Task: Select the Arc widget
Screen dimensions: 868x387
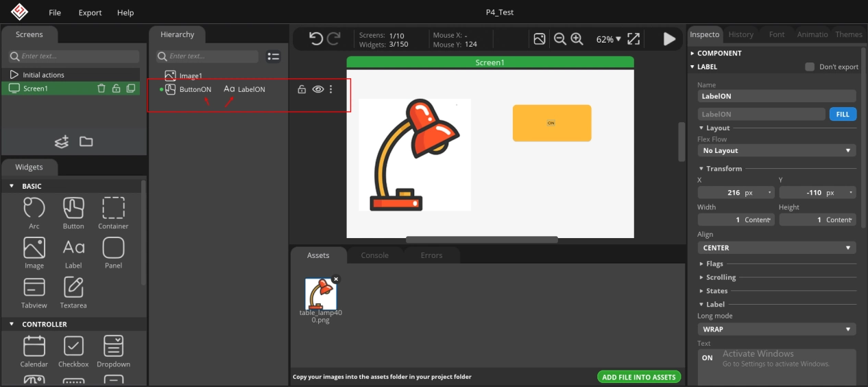Action: click(34, 213)
